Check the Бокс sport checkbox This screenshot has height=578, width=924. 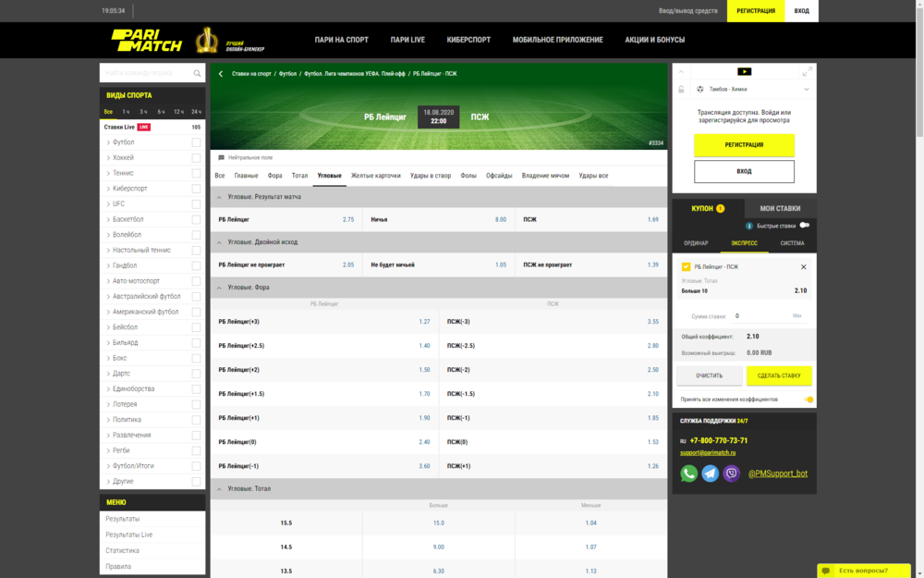tap(196, 359)
